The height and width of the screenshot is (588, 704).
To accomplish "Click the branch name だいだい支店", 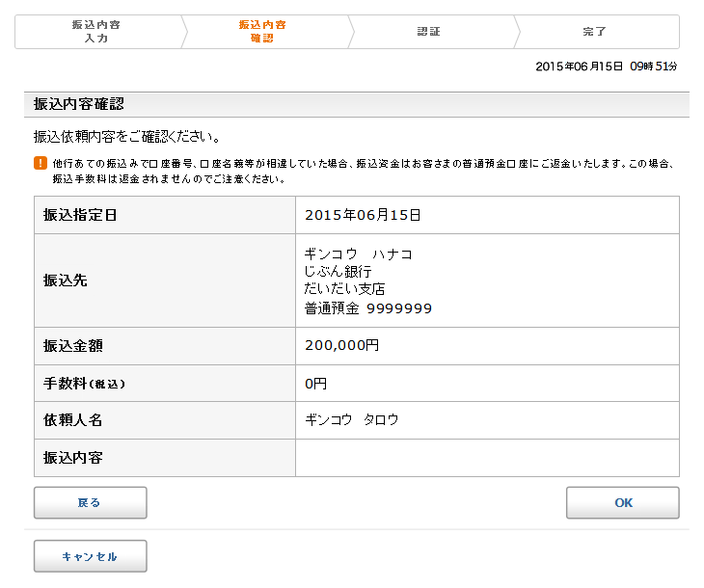I will [x=344, y=290].
